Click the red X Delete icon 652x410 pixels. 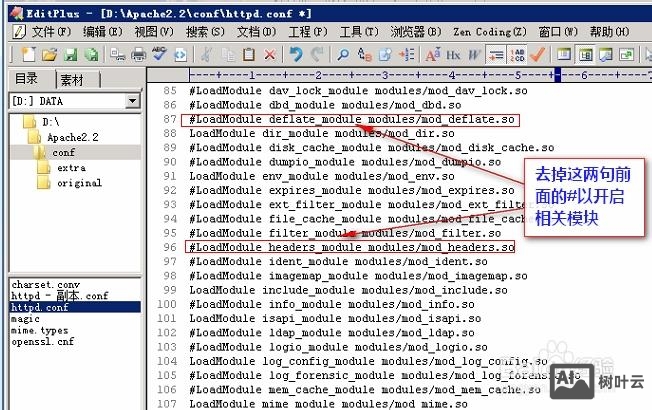click(270, 54)
